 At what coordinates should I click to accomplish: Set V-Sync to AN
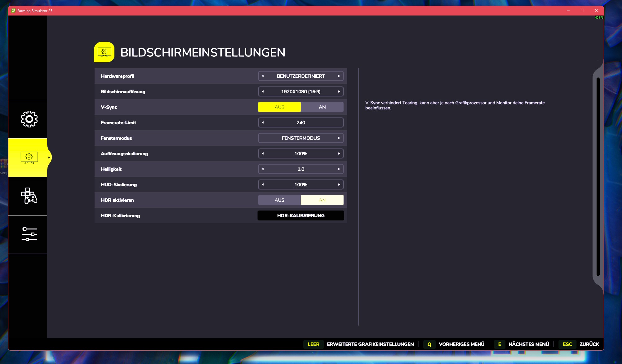[x=322, y=107]
